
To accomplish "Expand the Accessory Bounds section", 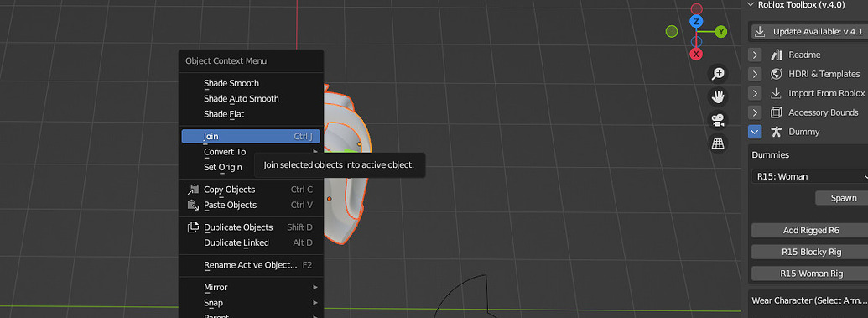I will [755, 112].
